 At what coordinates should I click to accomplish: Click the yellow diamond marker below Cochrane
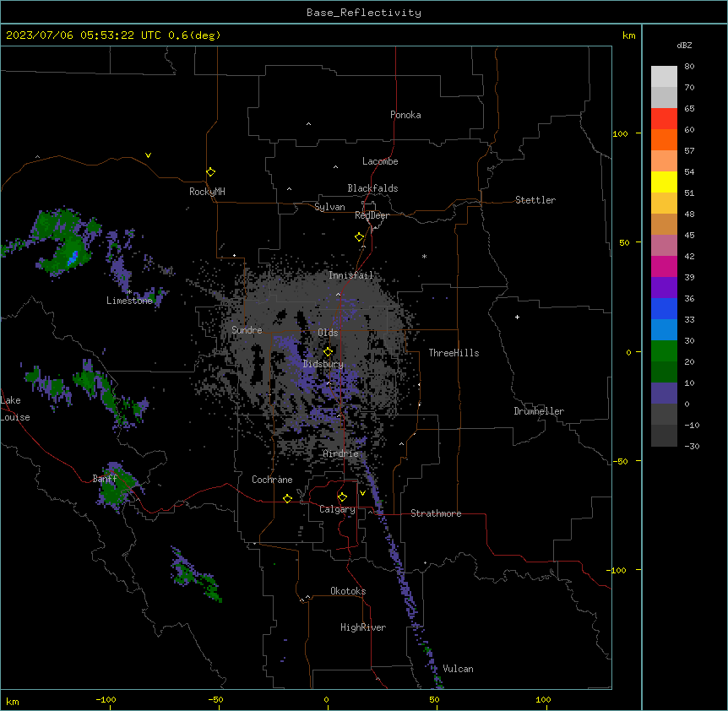coord(287,498)
